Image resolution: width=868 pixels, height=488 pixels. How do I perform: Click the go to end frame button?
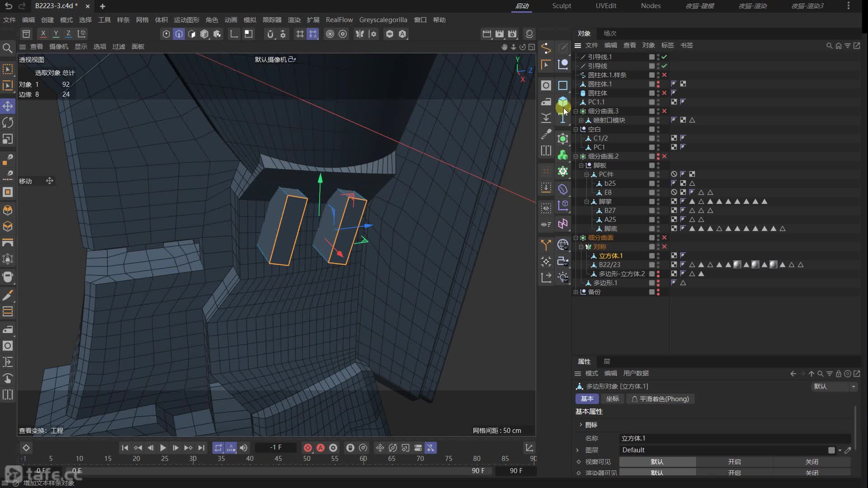(201, 448)
